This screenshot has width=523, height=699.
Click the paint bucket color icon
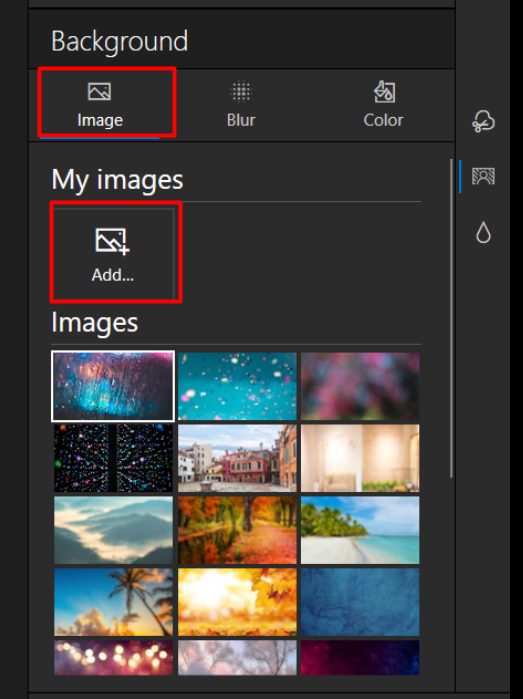(x=384, y=91)
